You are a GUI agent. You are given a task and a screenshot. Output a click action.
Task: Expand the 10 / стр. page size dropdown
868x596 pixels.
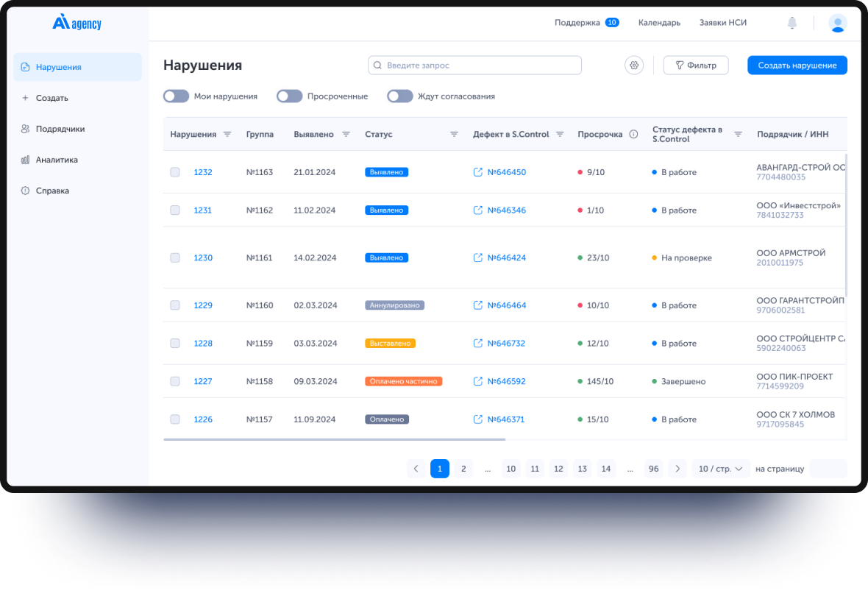click(720, 469)
